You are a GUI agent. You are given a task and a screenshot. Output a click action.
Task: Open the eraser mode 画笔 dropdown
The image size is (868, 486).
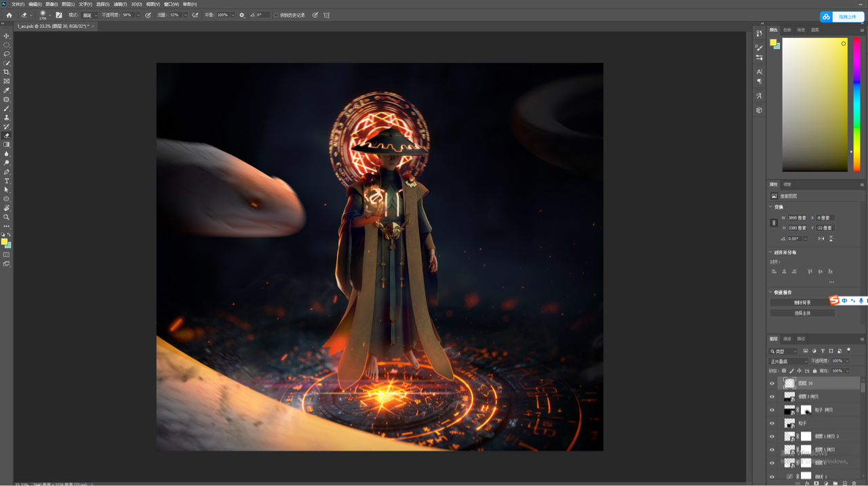click(90, 15)
